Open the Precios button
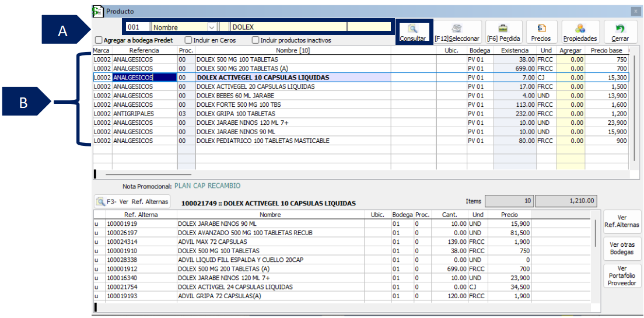The height and width of the screenshot is (318, 644). [x=541, y=32]
